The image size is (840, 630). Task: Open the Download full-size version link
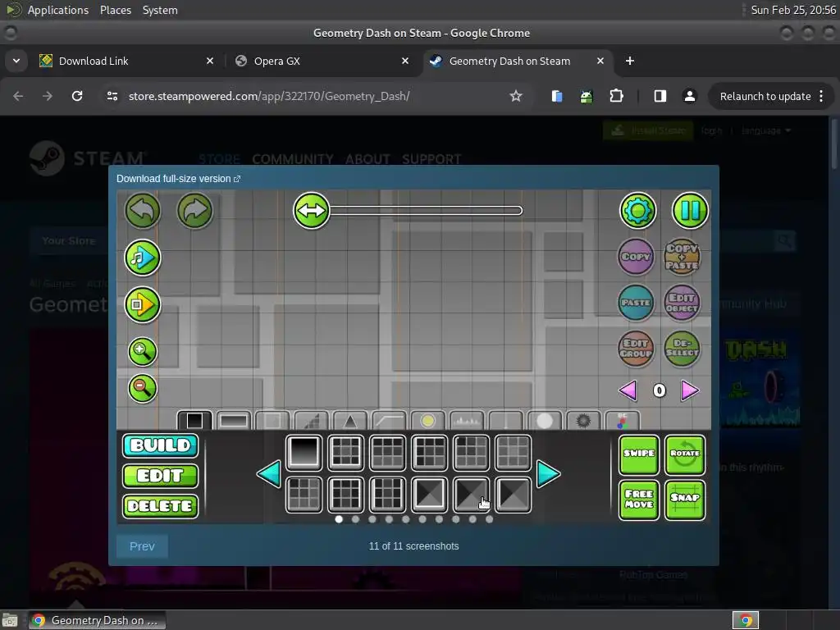tap(178, 179)
